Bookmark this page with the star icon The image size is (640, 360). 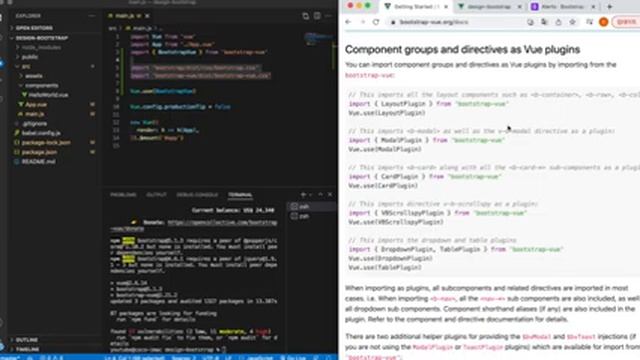(x=573, y=22)
